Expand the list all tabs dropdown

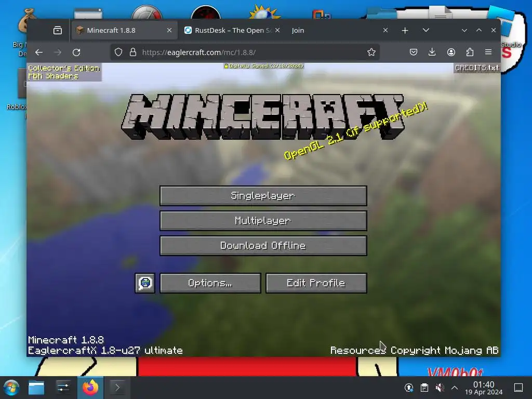coord(426,30)
